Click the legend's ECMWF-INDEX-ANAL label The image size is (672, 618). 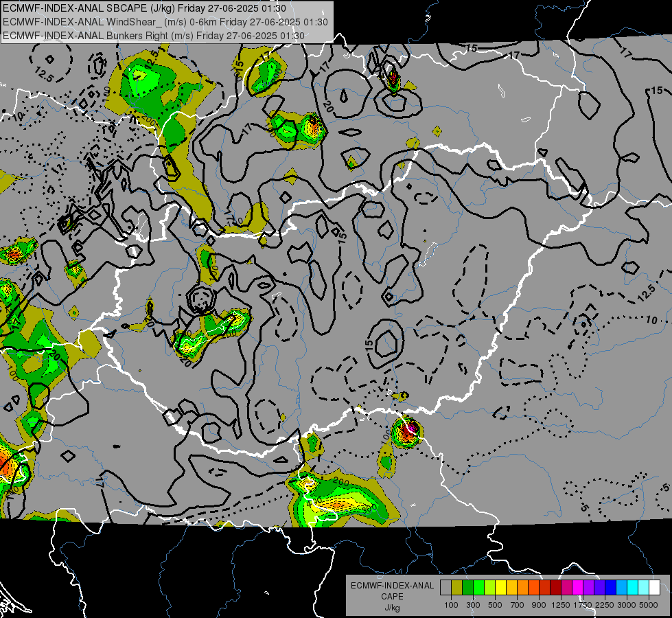coord(392,586)
